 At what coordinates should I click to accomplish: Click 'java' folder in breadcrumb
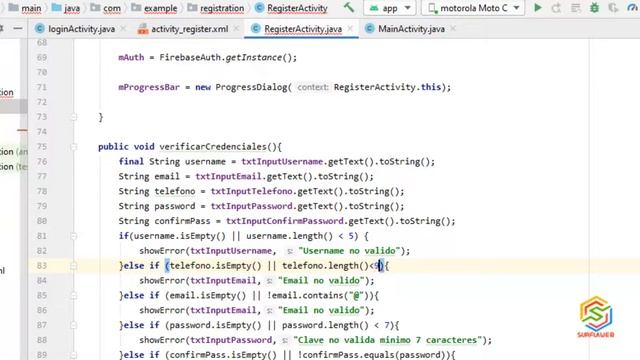66,8
